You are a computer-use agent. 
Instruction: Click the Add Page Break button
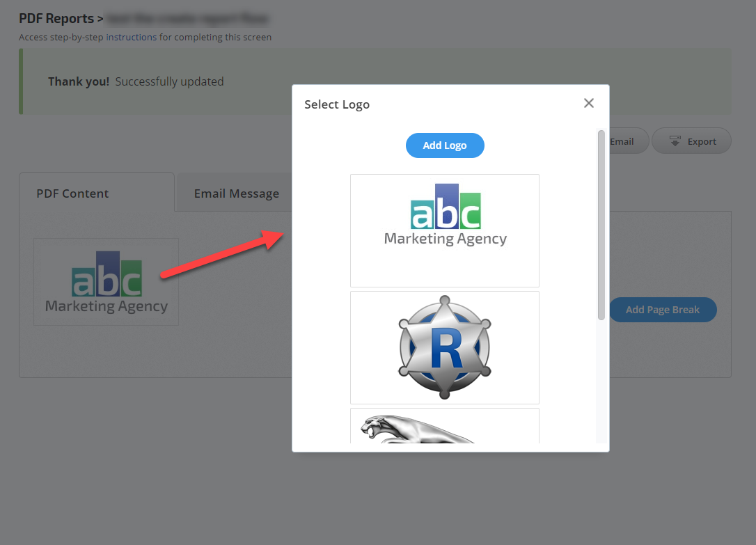[x=663, y=310]
